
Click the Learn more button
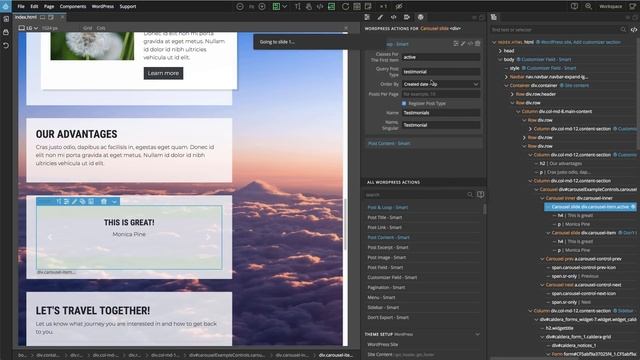(x=163, y=73)
